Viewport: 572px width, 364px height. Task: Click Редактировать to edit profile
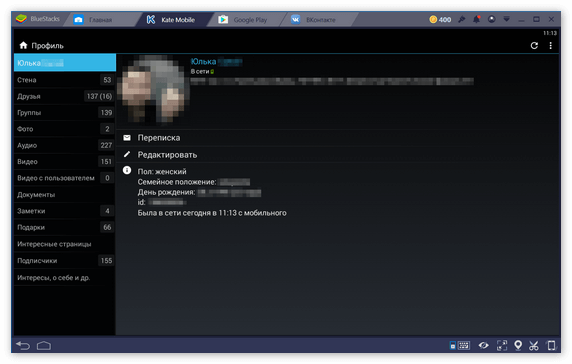(167, 155)
